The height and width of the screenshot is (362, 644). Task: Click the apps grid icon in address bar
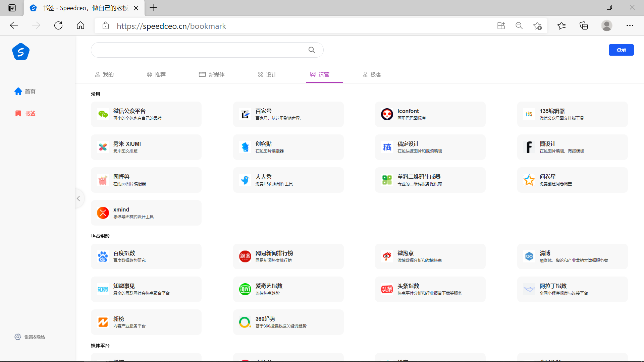501,26
